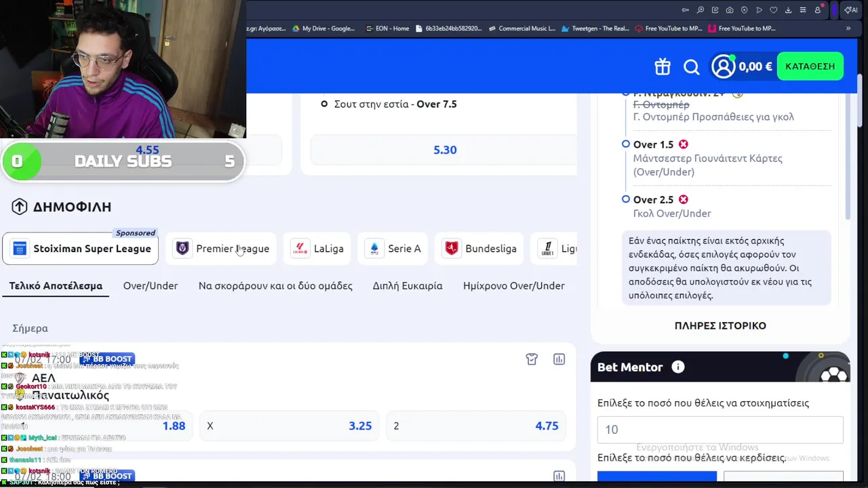Open the ad blocker shield icon
Image resolution: width=868 pixels, height=488 pixels.
[745, 10]
